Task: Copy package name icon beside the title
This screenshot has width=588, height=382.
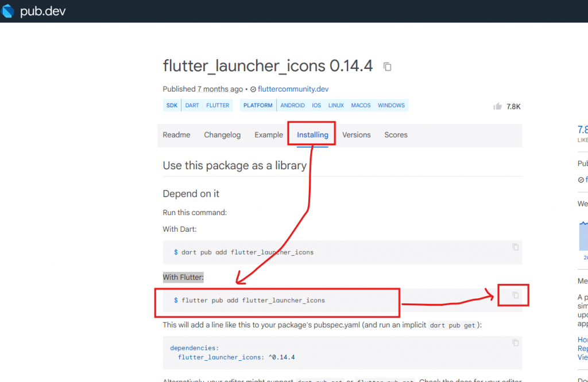Action: coord(388,67)
